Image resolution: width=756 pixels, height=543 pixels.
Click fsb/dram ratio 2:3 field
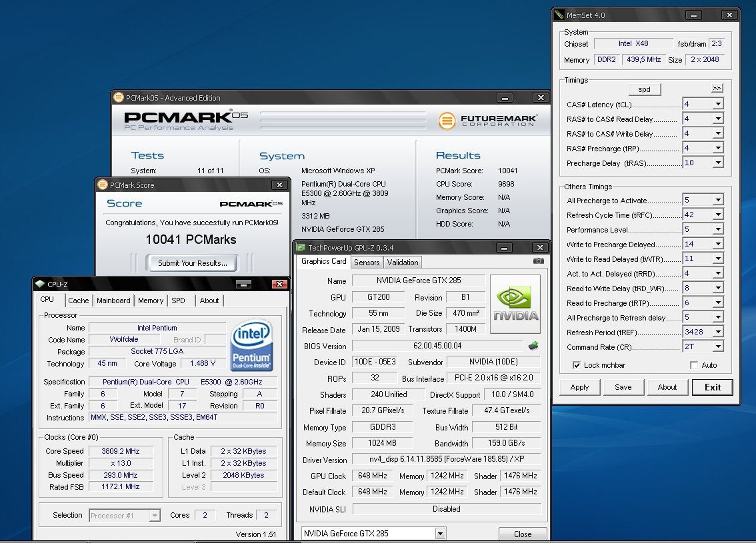[x=717, y=43]
